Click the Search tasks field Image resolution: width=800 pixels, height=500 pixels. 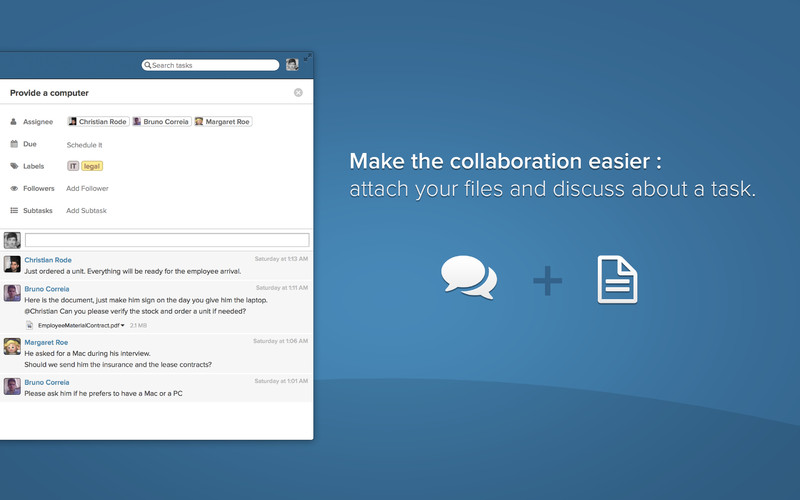coord(210,65)
